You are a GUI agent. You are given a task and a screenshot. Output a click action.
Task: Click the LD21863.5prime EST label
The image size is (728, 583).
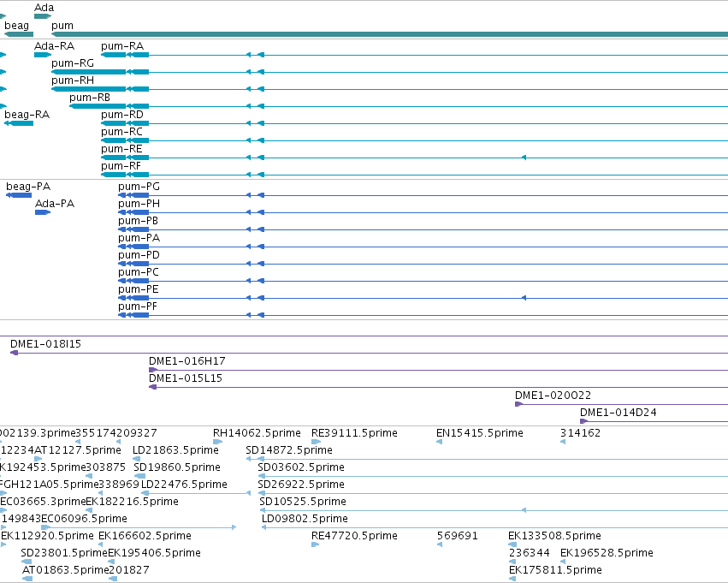[x=176, y=450]
